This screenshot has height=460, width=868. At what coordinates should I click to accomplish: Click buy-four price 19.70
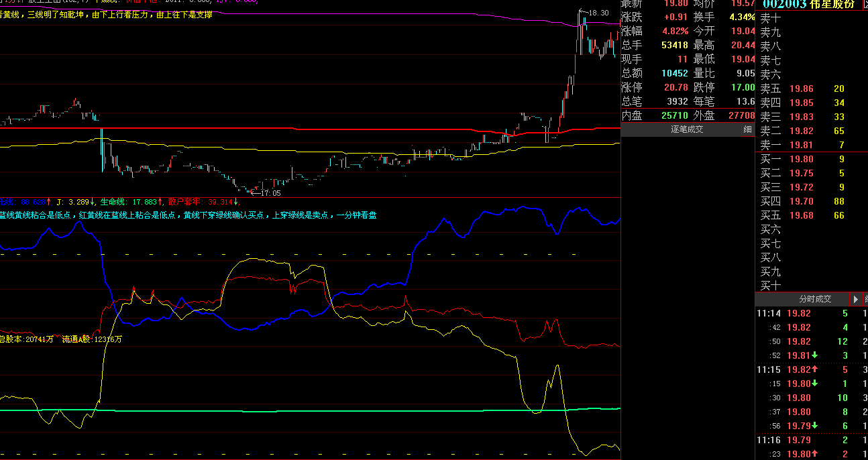coord(801,201)
